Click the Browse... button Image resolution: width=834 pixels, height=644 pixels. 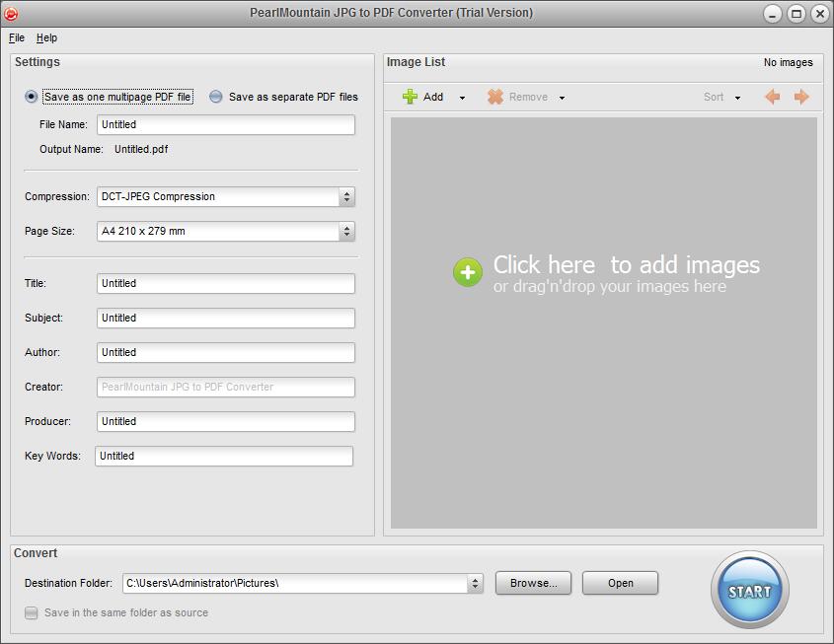pos(534,583)
